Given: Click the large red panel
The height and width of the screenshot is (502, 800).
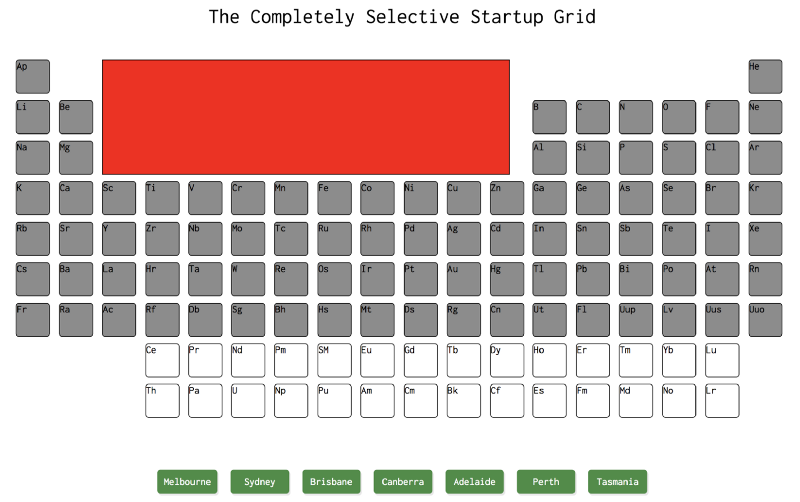Looking at the screenshot, I should [306, 117].
